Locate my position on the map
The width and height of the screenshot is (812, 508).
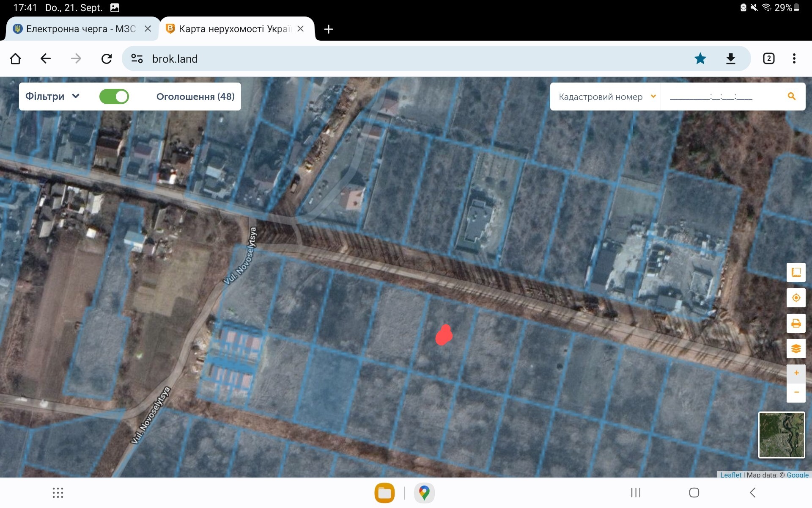[x=796, y=298]
